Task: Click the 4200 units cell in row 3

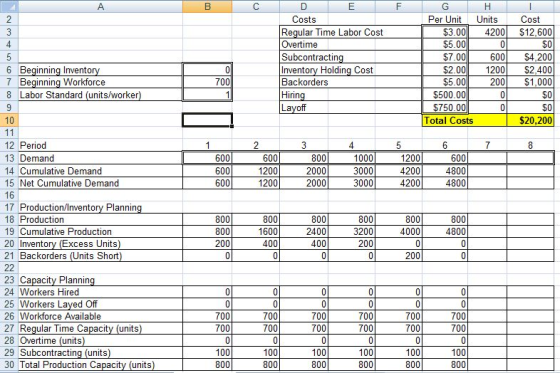Action: 487,32
